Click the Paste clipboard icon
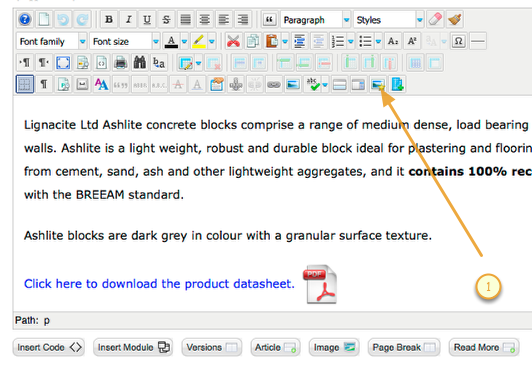The image size is (532, 368). [272, 41]
